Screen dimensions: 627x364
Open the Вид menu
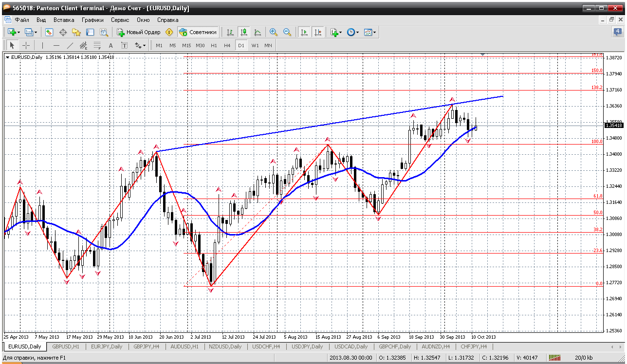[x=41, y=20]
